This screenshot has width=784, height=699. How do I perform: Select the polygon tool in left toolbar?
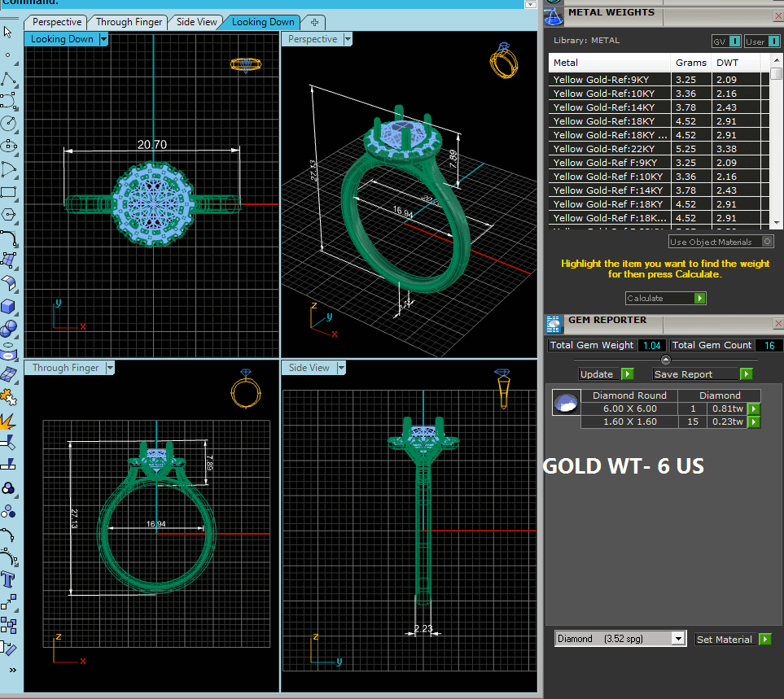tap(8, 215)
